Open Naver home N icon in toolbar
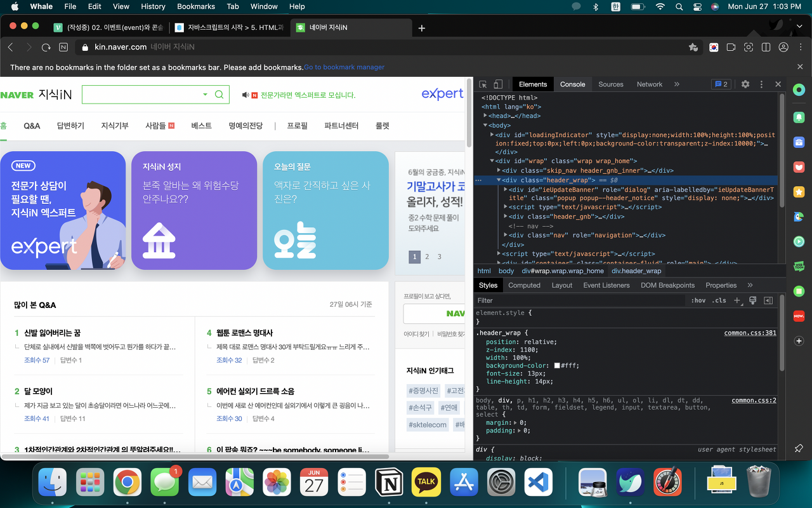812x508 pixels. tap(63, 47)
